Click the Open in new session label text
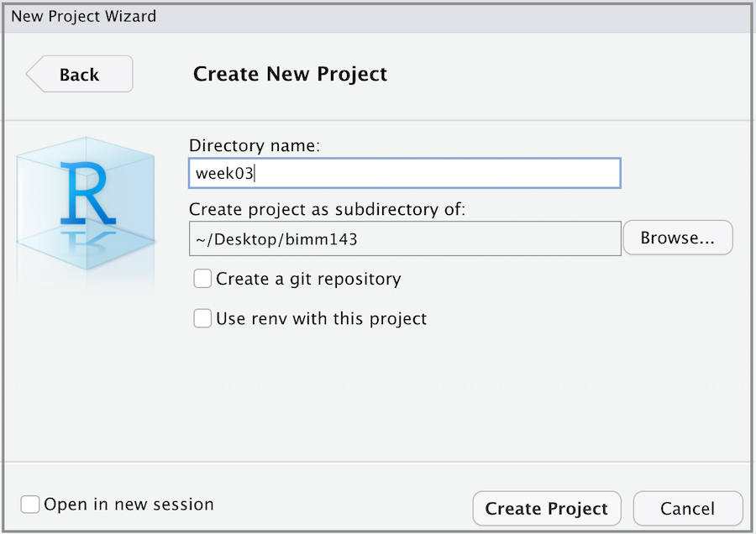Screen dimensions: 756x534 click(x=129, y=505)
